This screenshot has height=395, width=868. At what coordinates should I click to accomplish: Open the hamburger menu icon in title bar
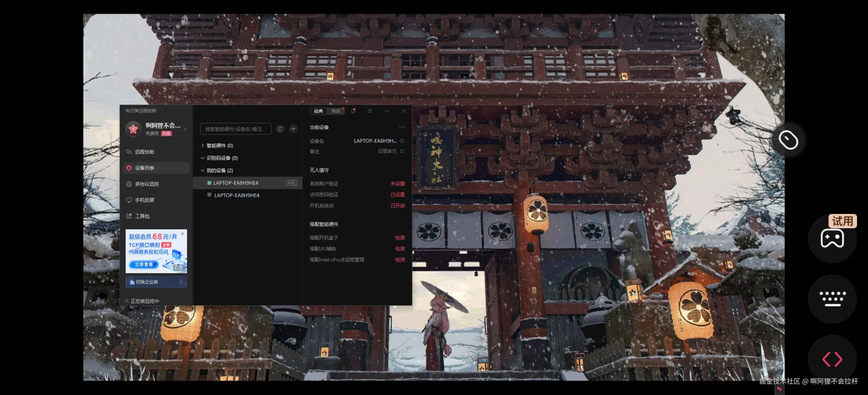pyautogui.click(x=370, y=111)
